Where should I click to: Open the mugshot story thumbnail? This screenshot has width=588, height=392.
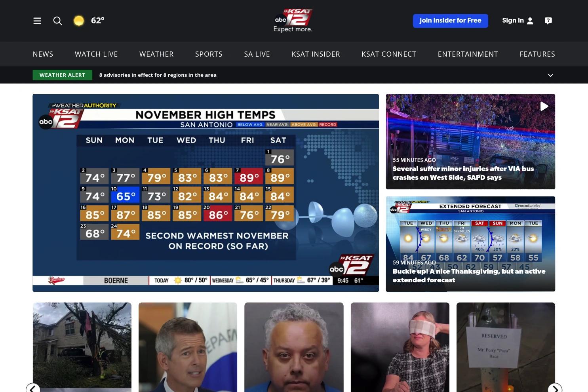(294, 347)
